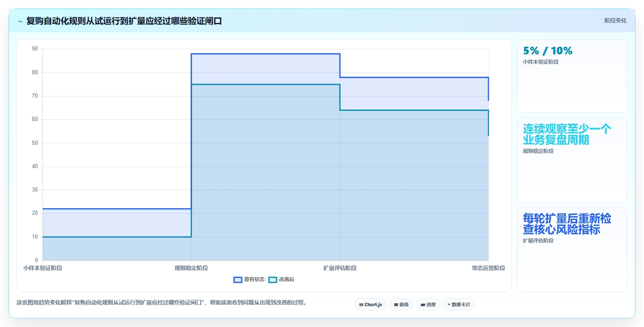644x327 pixels.
Task: Select the 数据卡片 tag chip
Action: click(x=459, y=304)
